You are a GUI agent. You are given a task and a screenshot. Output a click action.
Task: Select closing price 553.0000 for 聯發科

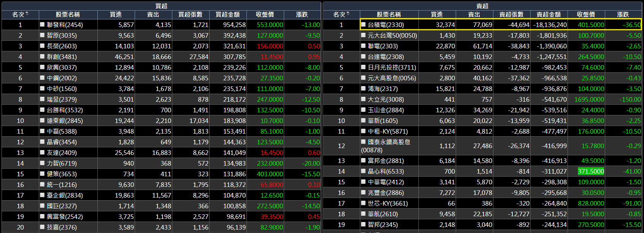(x=270, y=25)
